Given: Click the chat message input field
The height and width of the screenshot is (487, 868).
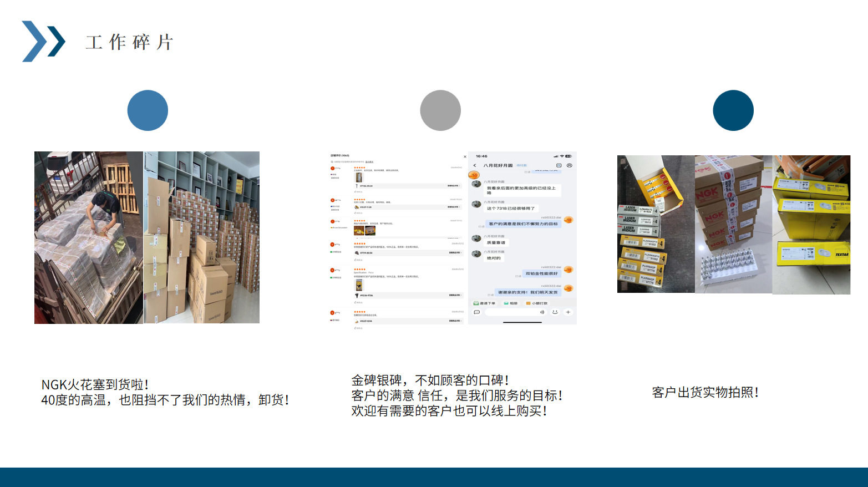Looking at the screenshot, I should point(515,312).
